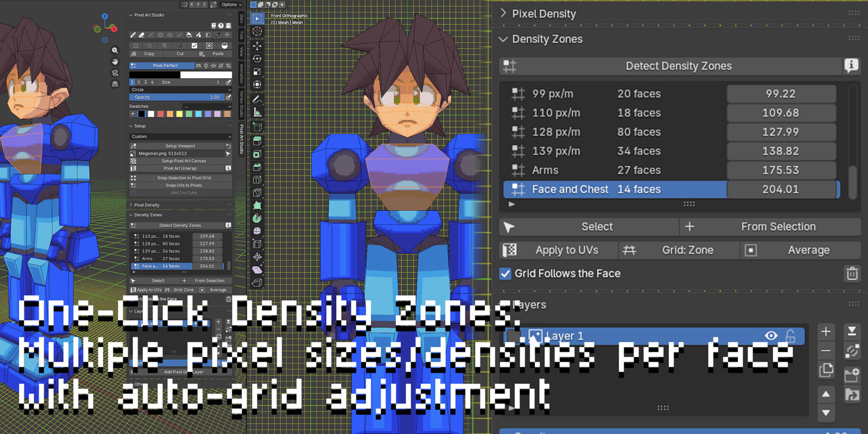Add a new layer with the plus icon
Screen dimensions: 868x434
826,332
